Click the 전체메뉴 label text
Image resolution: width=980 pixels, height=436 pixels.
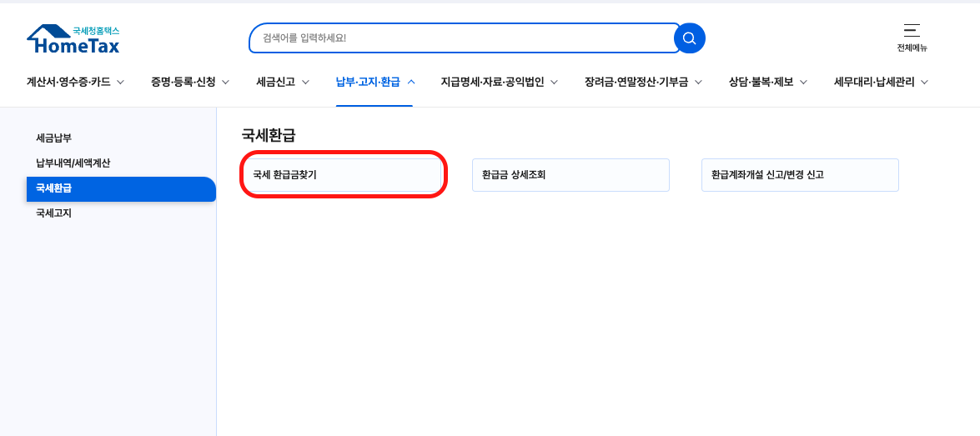pyautogui.click(x=912, y=48)
